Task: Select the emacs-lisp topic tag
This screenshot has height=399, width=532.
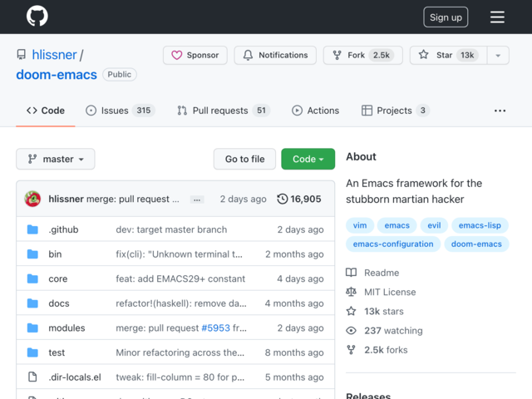Action: (480, 225)
